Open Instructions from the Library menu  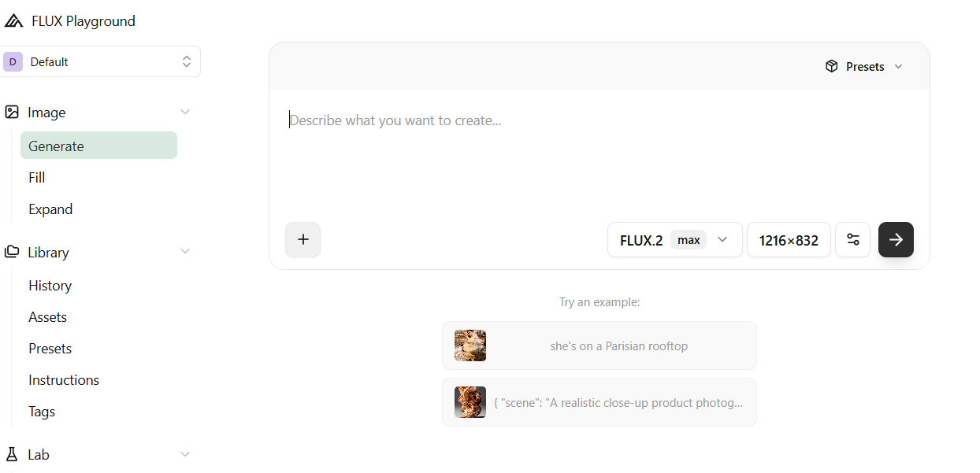pos(63,379)
